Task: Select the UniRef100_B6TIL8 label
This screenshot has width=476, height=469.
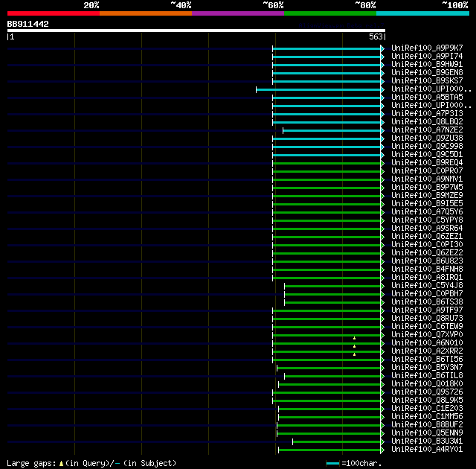Action: [427, 376]
